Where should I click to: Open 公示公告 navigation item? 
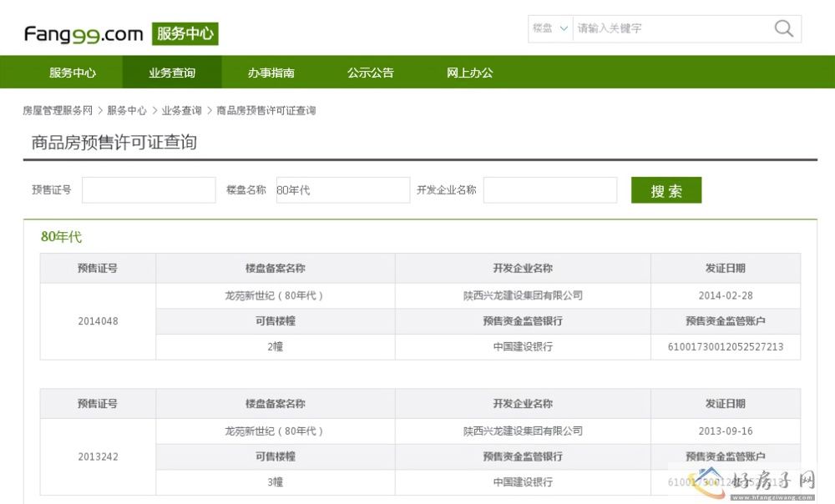[x=370, y=73]
